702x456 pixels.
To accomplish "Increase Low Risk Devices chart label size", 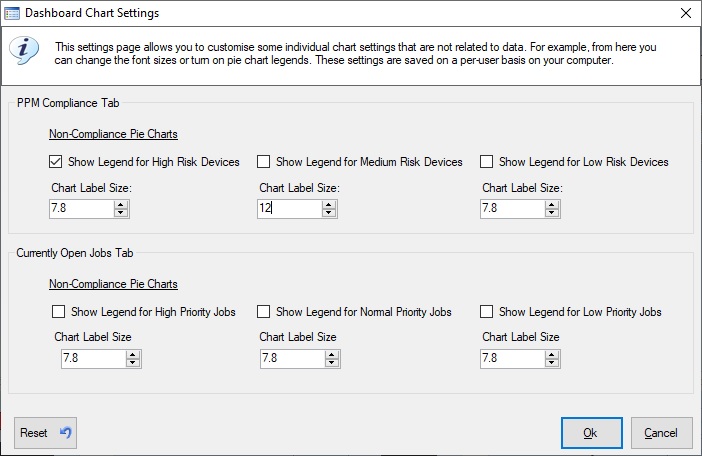I will pyautogui.click(x=552, y=205).
